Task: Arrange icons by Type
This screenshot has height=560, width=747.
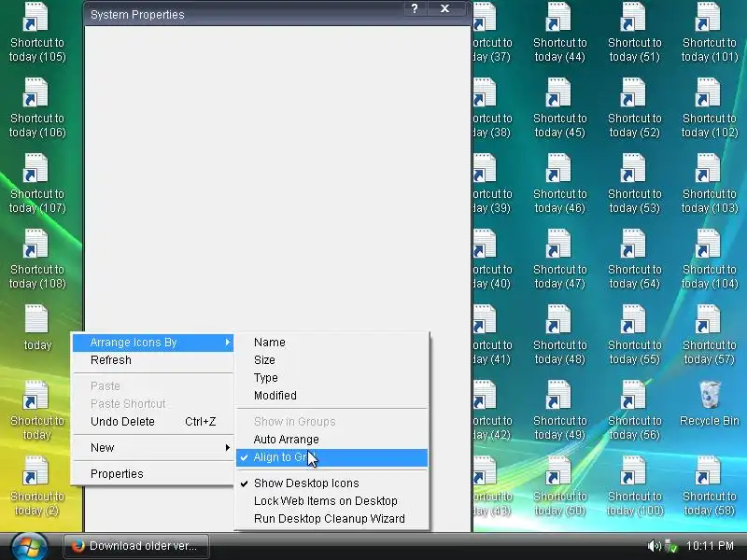Action: 332,378
